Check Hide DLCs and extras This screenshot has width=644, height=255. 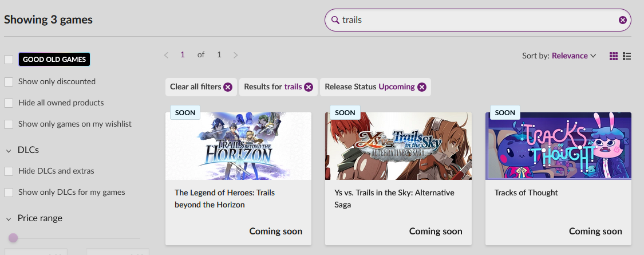point(9,171)
